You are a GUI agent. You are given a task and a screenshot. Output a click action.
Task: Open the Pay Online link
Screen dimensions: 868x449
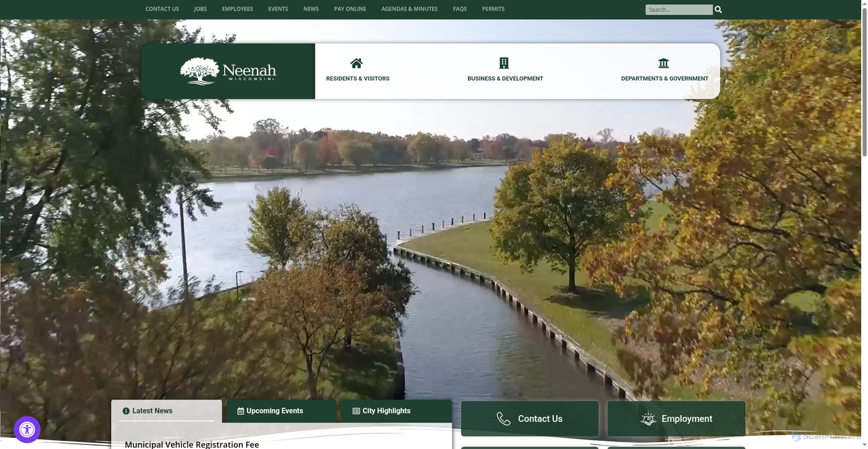pyautogui.click(x=350, y=9)
